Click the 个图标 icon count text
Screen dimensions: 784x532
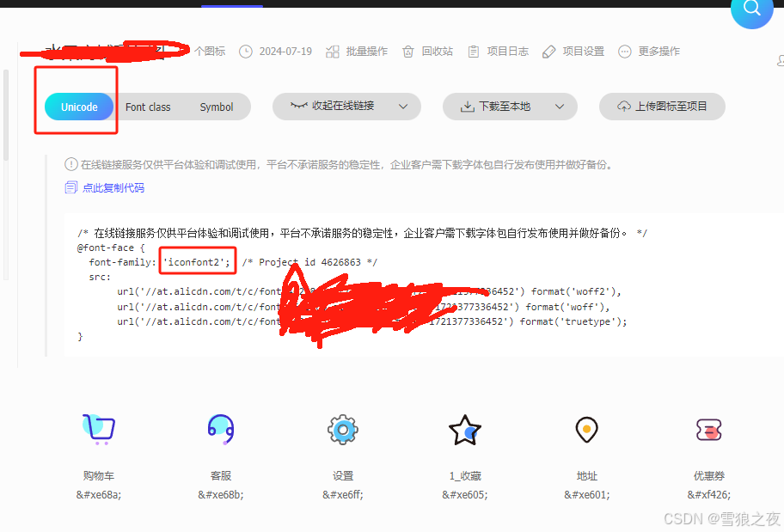tap(210, 51)
